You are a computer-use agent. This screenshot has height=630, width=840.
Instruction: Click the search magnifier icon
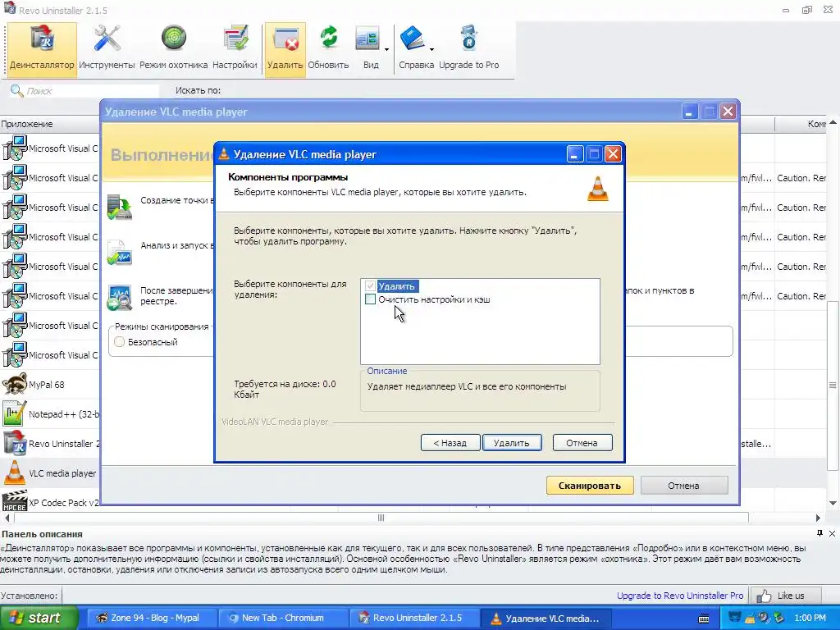click(x=16, y=90)
